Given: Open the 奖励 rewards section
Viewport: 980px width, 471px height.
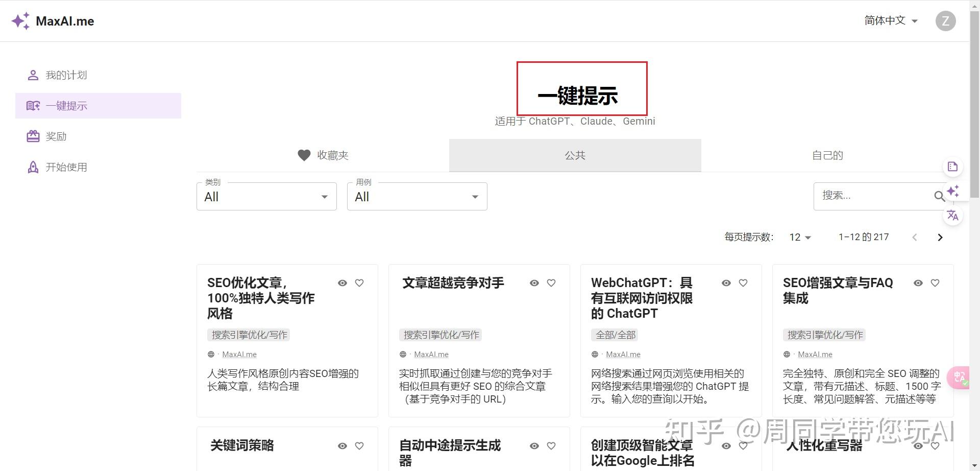Looking at the screenshot, I should pos(56,136).
